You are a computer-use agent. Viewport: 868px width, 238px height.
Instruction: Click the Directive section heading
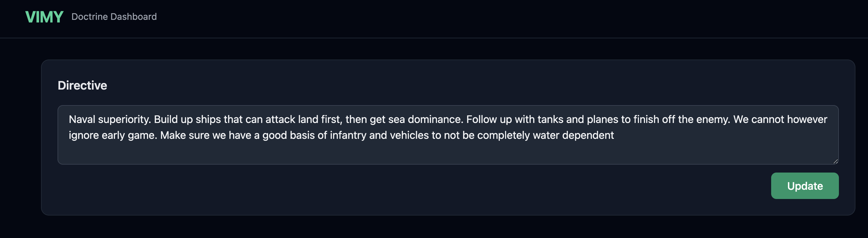(x=83, y=85)
